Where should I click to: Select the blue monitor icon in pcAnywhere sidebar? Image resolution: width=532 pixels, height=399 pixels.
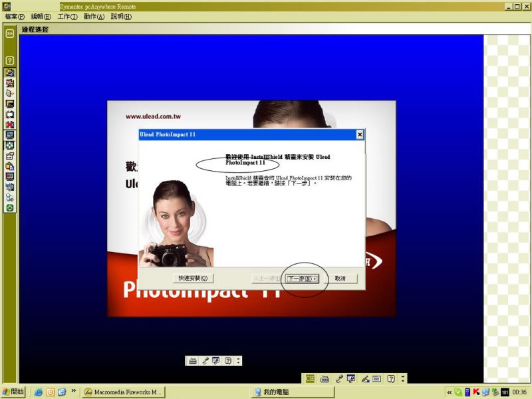(x=9, y=135)
